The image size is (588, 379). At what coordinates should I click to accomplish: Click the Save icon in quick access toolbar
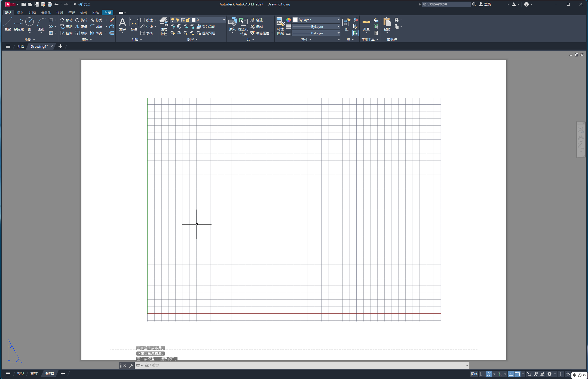36,4
